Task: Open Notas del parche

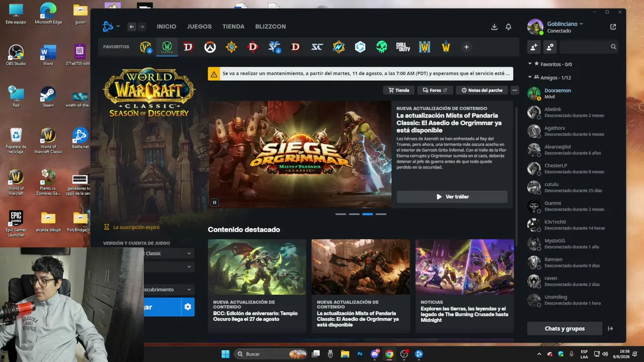Action: [x=482, y=90]
